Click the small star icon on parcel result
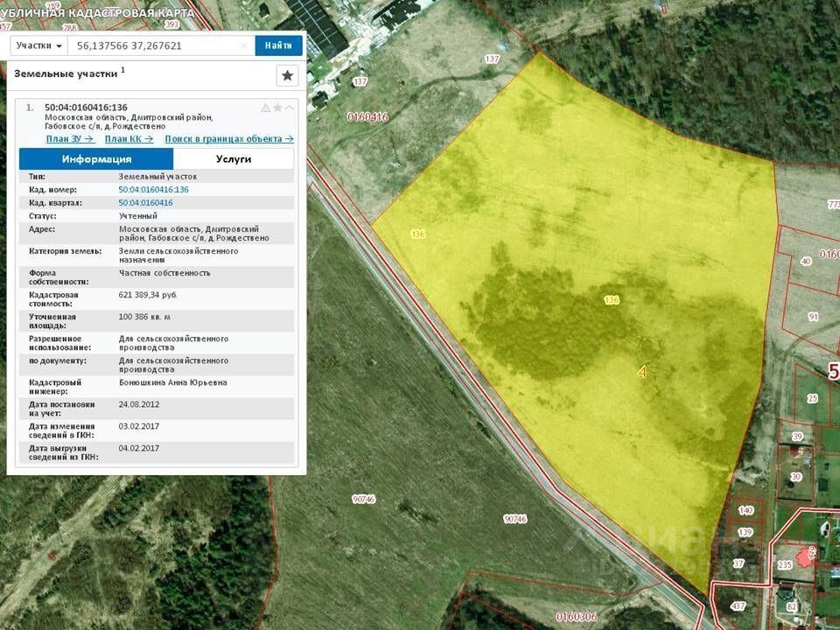The width and height of the screenshot is (840, 630). [x=277, y=108]
